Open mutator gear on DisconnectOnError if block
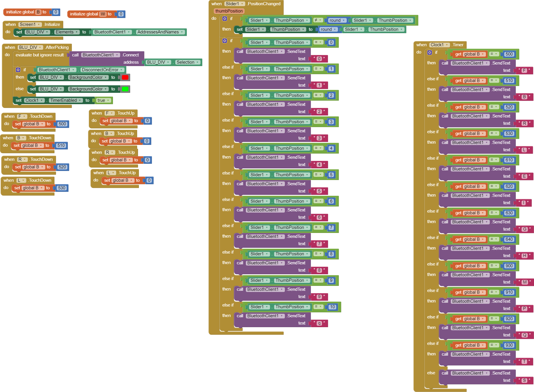534x392 pixels. coord(18,70)
